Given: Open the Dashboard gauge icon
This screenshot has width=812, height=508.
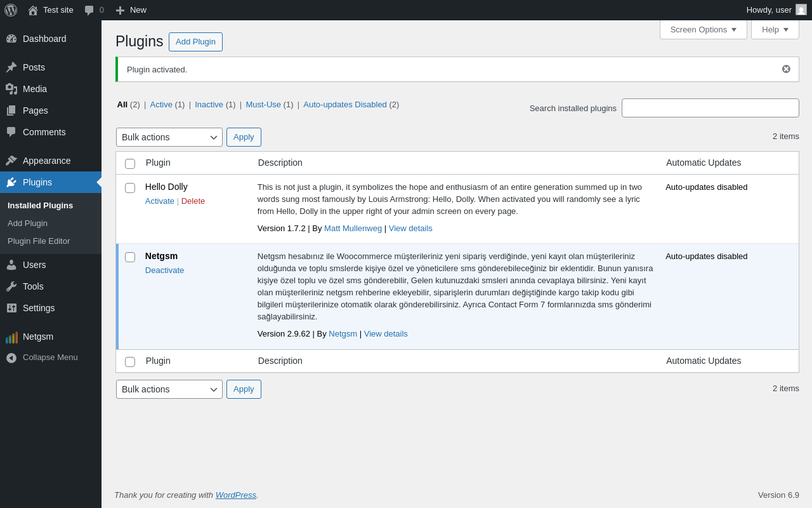Looking at the screenshot, I should [11, 39].
